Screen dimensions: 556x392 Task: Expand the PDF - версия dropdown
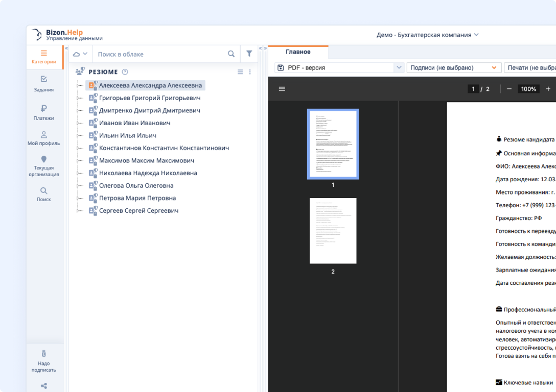click(399, 67)
